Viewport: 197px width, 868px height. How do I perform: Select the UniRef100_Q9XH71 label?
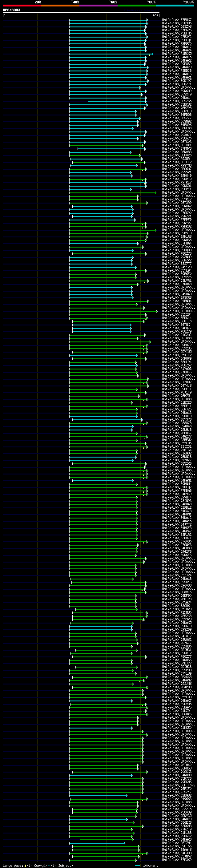point(177,135)
